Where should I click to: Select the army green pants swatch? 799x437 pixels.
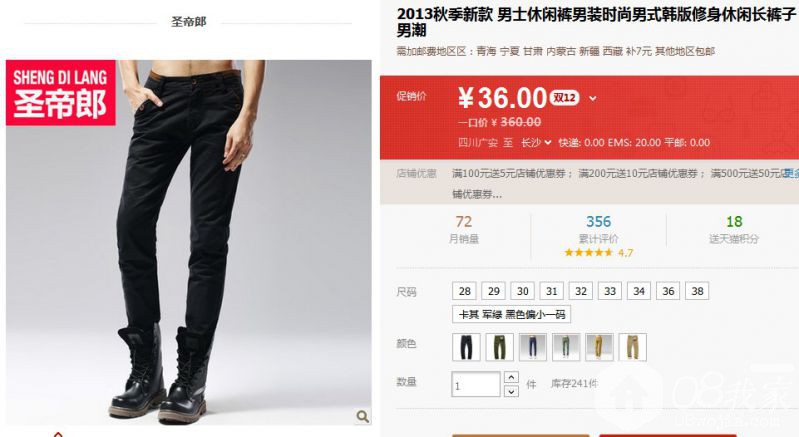(x=499, y=347)
